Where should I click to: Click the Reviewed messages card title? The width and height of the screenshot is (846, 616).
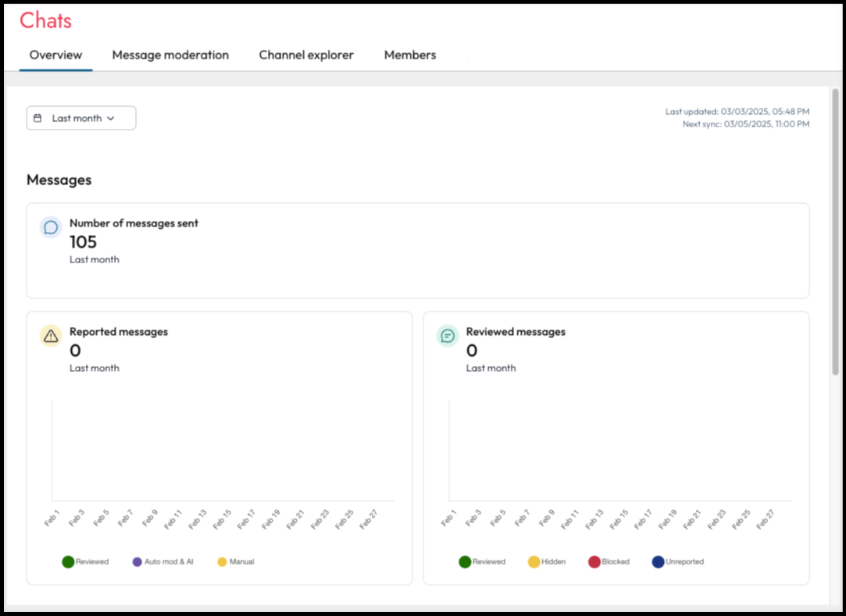[x=516, y=332]
